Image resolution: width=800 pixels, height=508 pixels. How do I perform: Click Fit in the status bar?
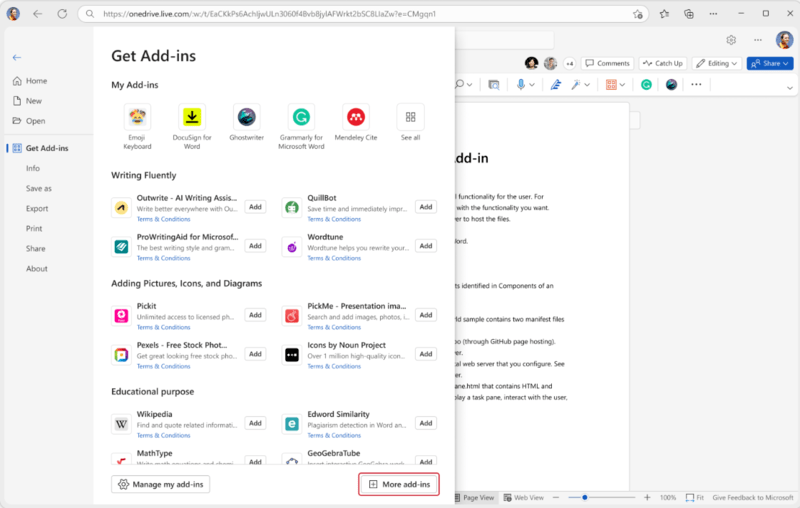pyautogui.click(x=695, y=498)
